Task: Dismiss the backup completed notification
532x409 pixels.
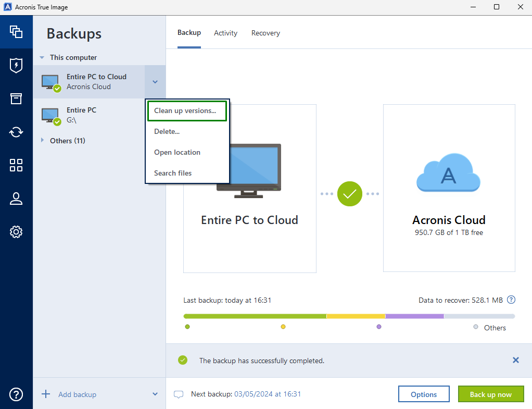Action: (515, 360)
